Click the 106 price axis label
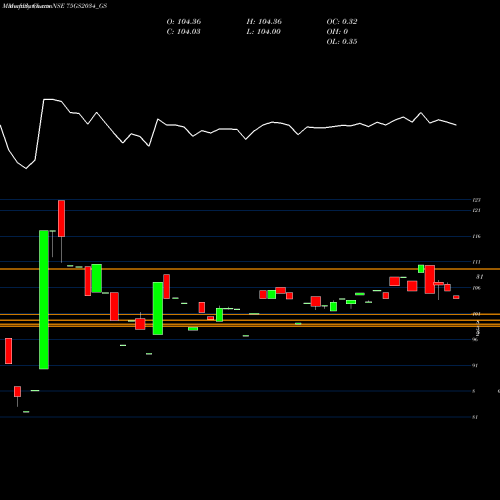Viewport: 500px width, 500px height. coord(476,288)
